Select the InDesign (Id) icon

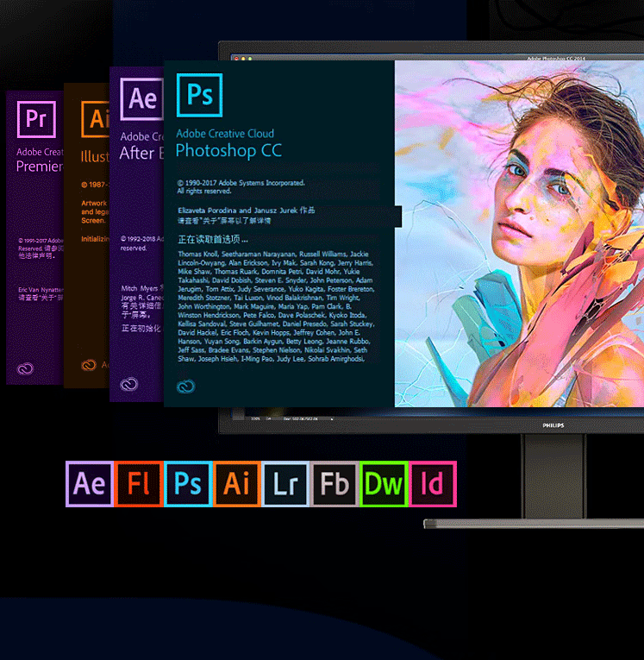point(433,484)
